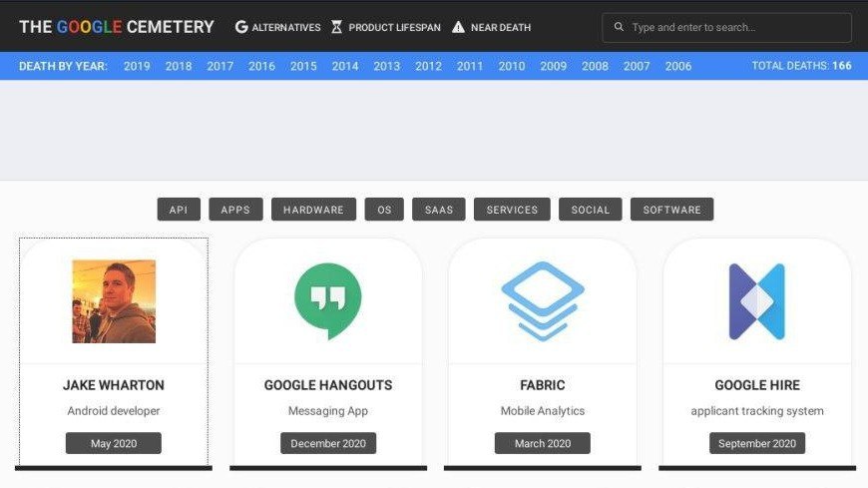Image resolution: width=868 pixels, height=488 pixels.
Task: Show deaths from year 2015
Action: (303, 66)
